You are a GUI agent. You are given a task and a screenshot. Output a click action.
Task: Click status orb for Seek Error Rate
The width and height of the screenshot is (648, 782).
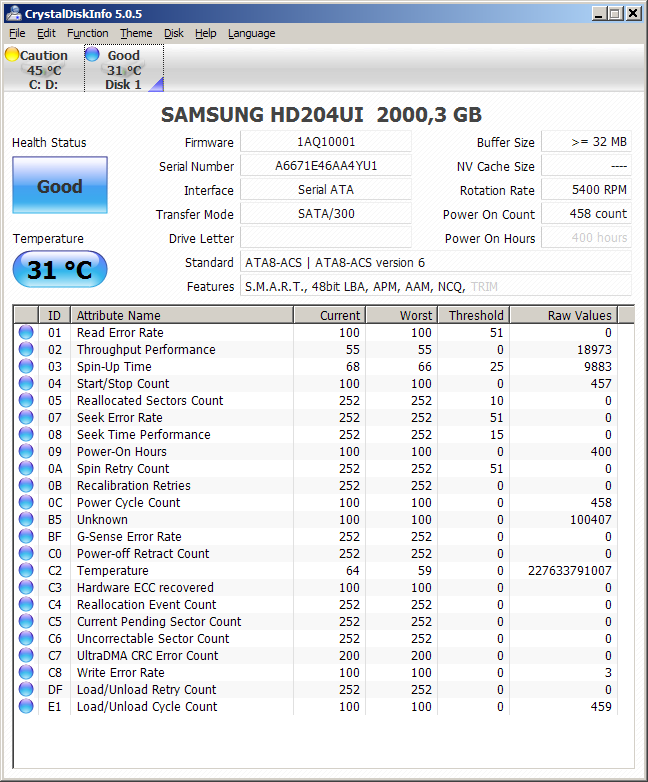point(26,417)
